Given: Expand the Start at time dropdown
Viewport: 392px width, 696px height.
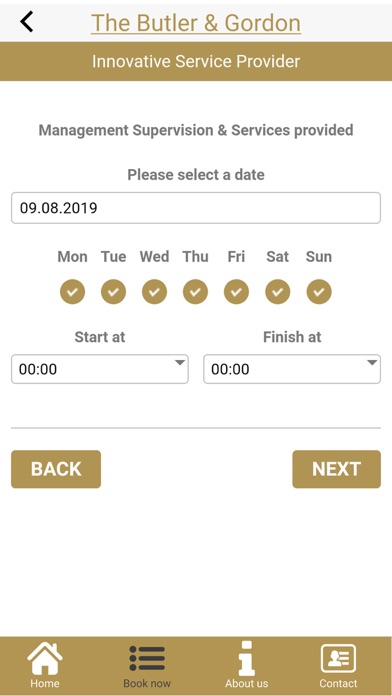Looking at the screenshot, I should click(100, 369).
